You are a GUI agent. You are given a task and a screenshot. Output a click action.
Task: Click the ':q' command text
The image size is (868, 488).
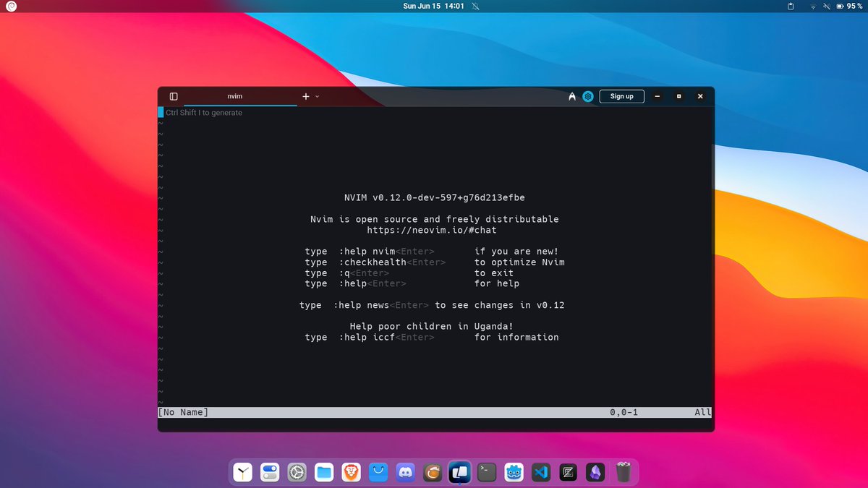pyautogui.click(x=344, y=273)
